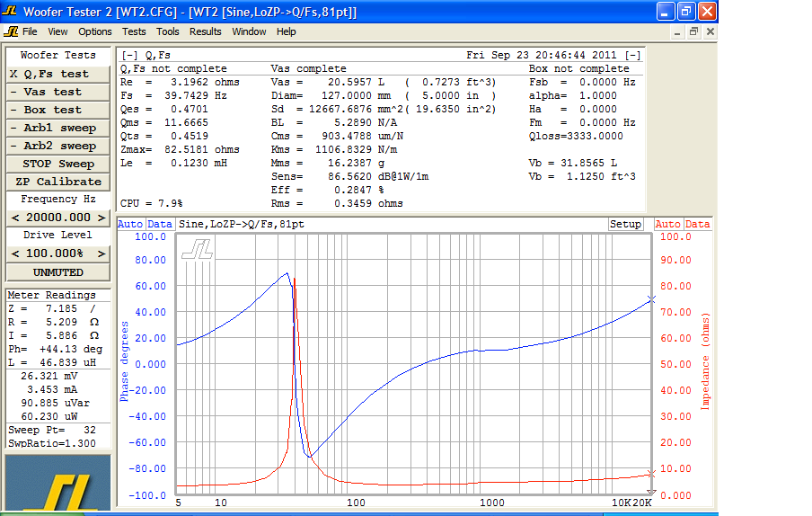Start the Box test
This screenshot has width=812, height=516.
pyautogui.click(x=58, y=110)
